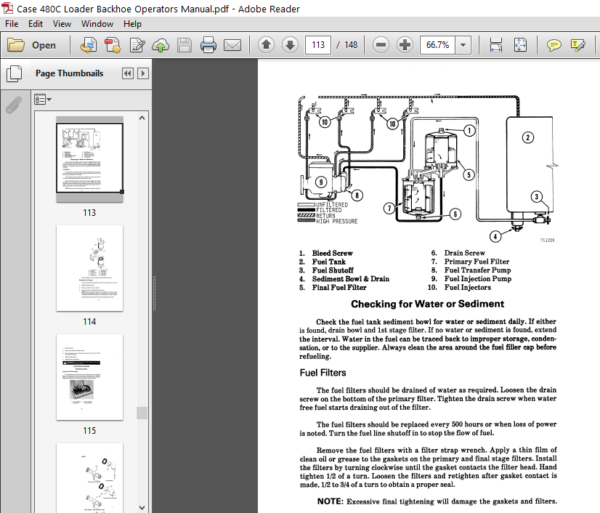Viewport: 600px width, 513px height.
Task: Click the Open folder icon
Action: [16, 45]
